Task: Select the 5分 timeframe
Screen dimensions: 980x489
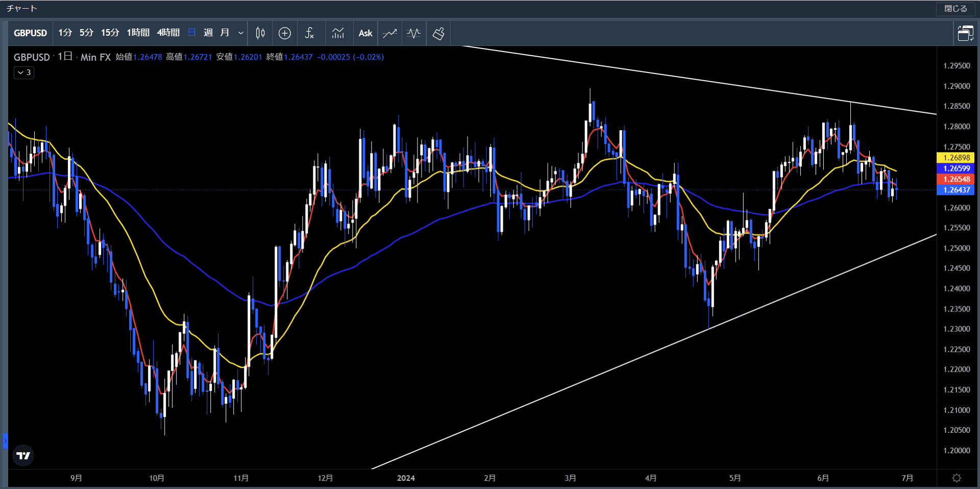Action: [x=86, y=33]
